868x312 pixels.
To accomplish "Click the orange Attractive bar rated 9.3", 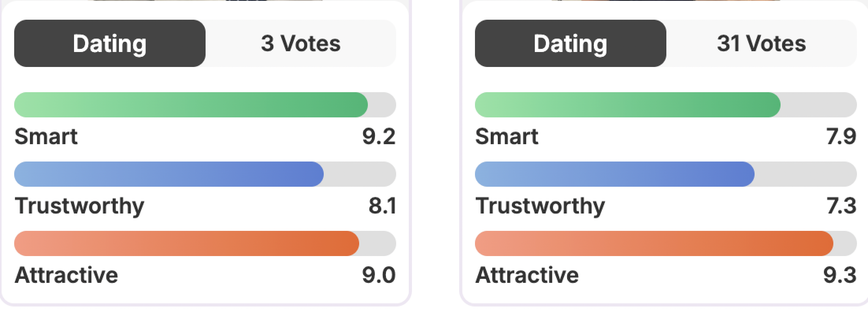I will (654, 243).
